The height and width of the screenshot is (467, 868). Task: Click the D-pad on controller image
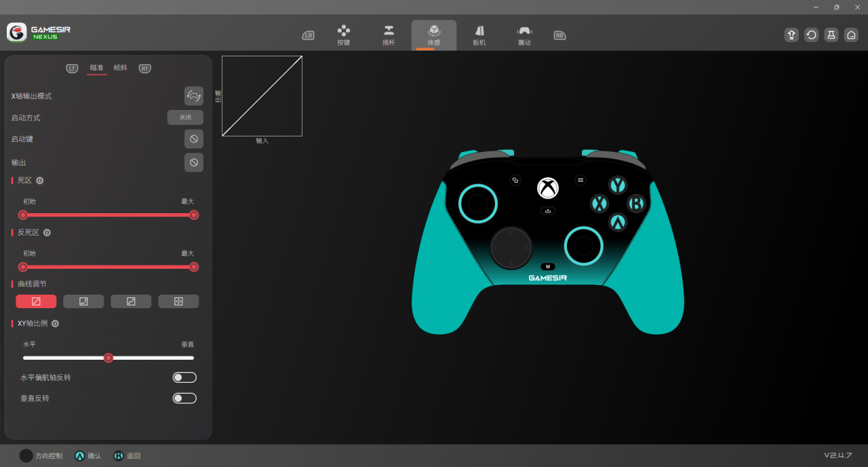[512, 248]
